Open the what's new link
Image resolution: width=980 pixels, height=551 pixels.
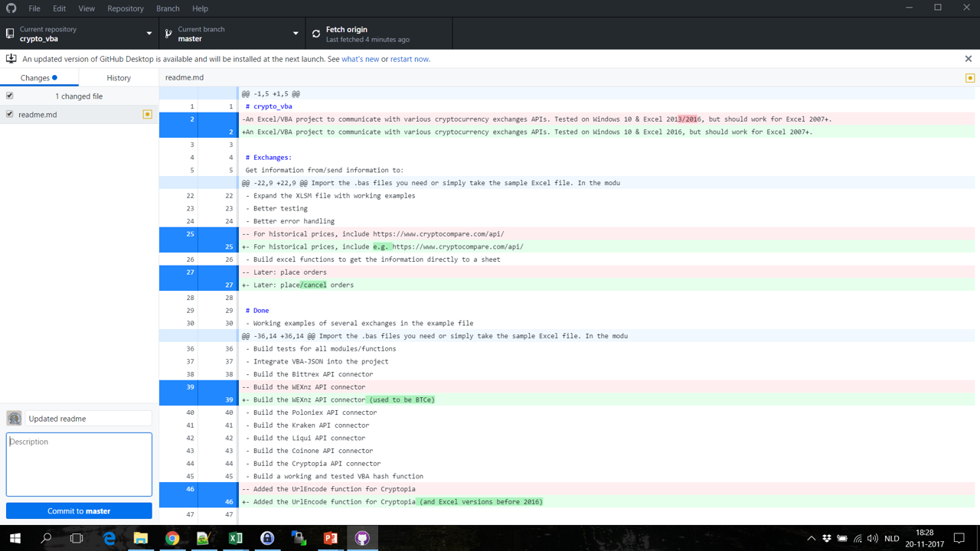coord(360,59)
